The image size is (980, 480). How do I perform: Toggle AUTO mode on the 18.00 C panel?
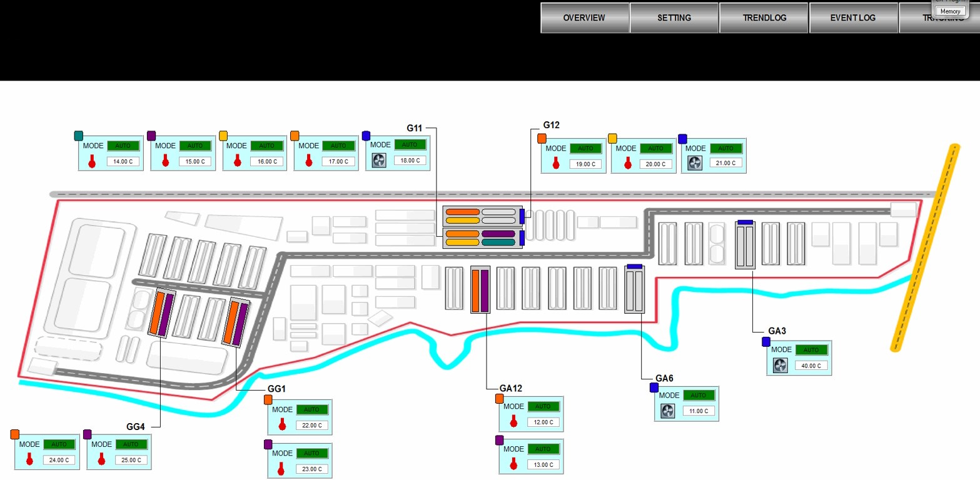pyautogui.click(x=410, y=144)
